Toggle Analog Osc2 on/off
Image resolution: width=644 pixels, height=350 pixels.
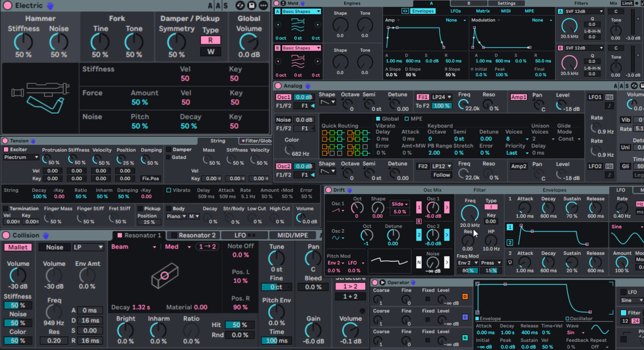tap(283, 166)
